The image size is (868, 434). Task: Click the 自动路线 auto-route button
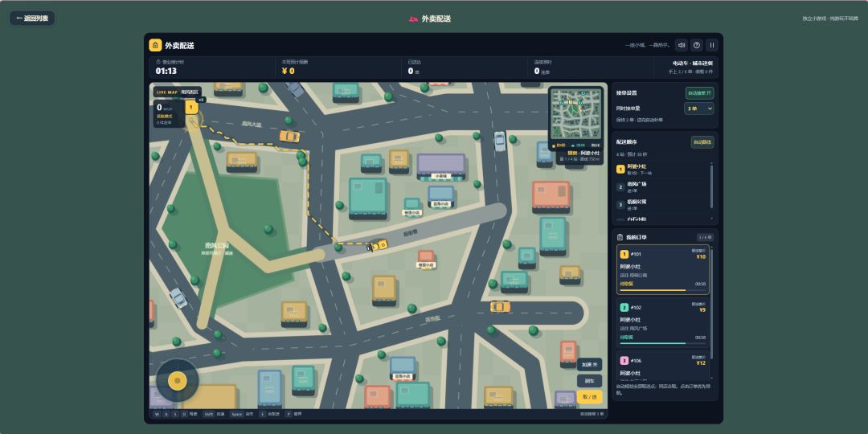(702, 142)
